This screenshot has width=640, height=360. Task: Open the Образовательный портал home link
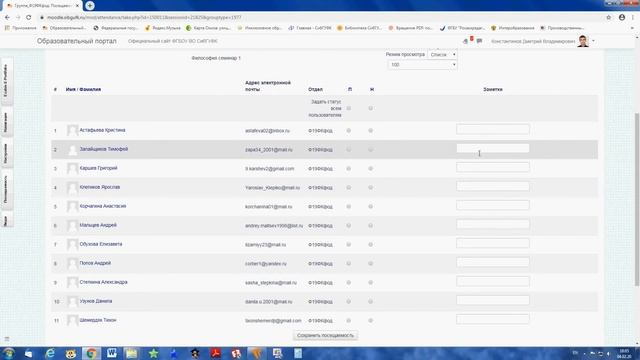pos(77,41)
